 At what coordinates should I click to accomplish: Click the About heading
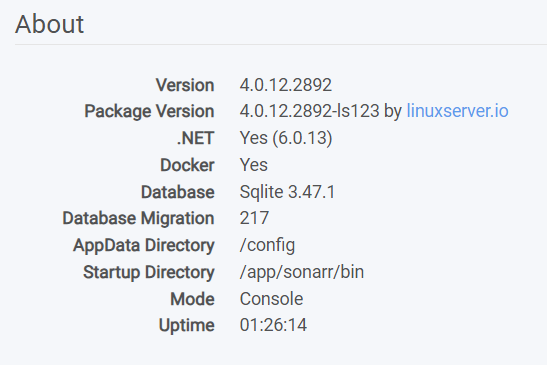coord(49,24)
